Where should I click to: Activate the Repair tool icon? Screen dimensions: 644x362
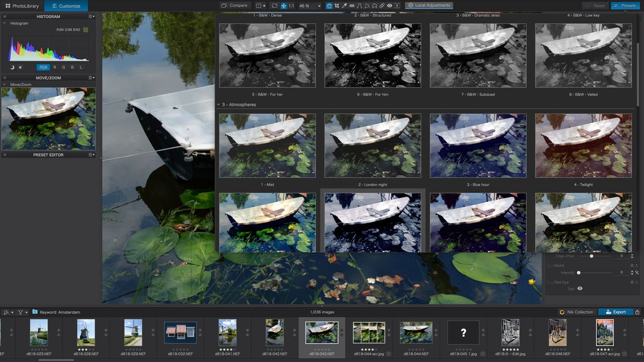point(382,5)
